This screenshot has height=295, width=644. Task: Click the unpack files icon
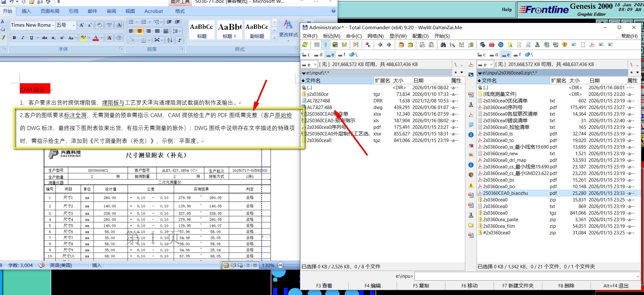pyautogui.click(x=410, y=45)
